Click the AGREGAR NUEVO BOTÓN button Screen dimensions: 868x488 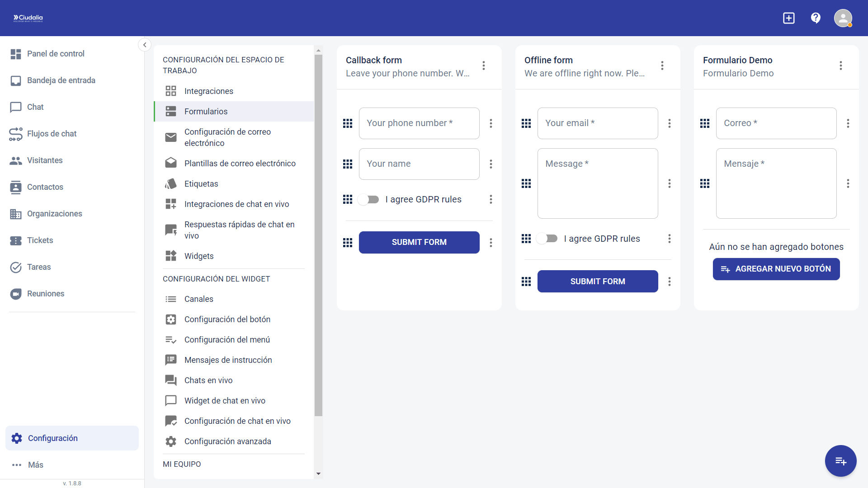point(776,269)
